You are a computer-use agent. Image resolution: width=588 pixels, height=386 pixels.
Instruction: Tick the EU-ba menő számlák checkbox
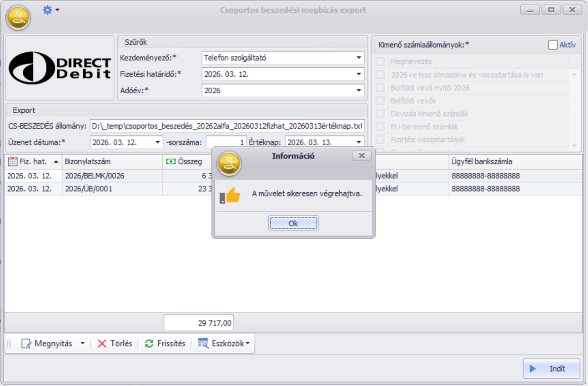click(380, 127)
